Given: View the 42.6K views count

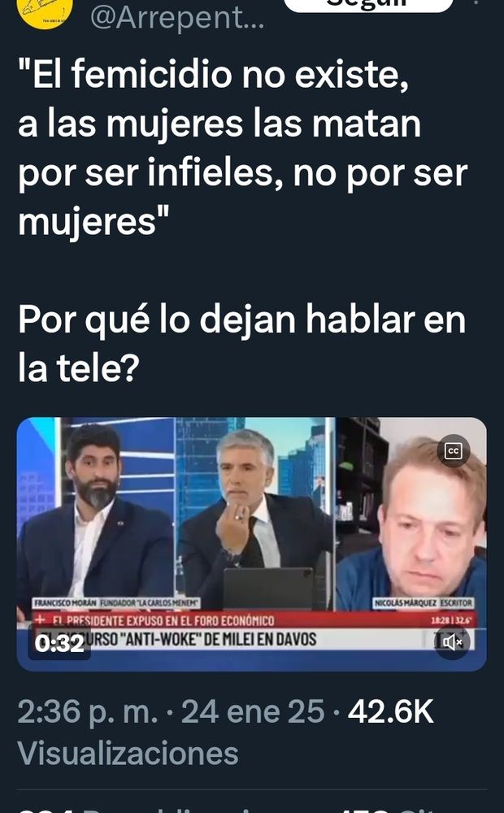Looking at the screenshot, I should coord(390,711).
